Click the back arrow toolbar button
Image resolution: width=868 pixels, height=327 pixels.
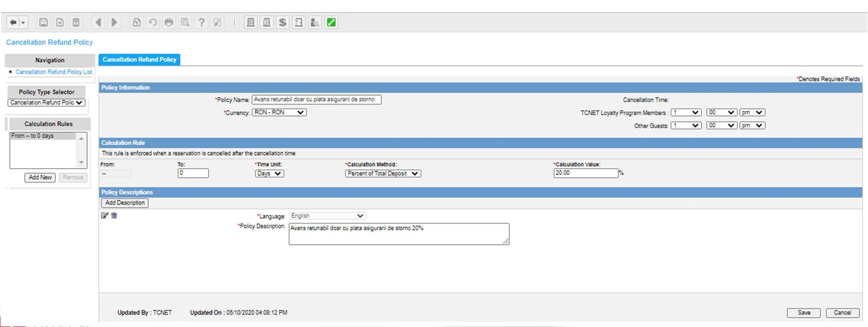click(x=14, y=23)
